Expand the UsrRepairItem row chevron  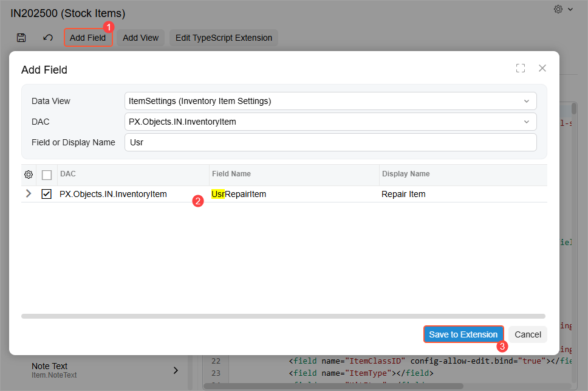[x=29, y=194]
